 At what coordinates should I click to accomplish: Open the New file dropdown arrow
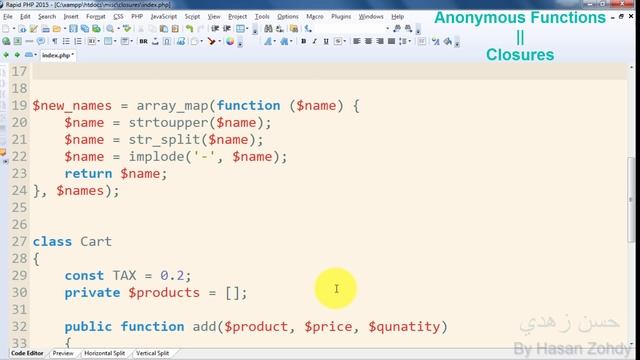(x=13, y=29)
